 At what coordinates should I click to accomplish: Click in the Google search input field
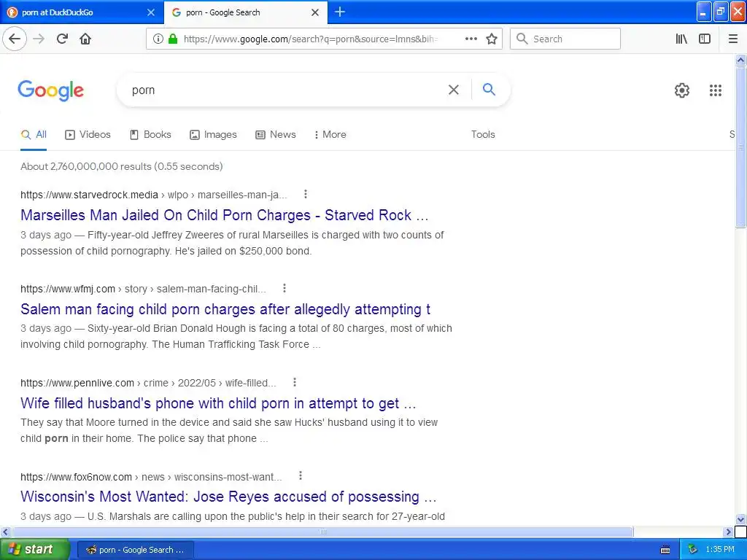click(286, 90)
